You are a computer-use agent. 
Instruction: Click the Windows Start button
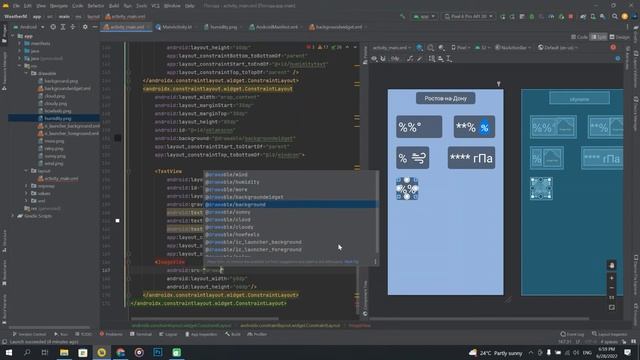pyautogui.click(x=8, y=352)
